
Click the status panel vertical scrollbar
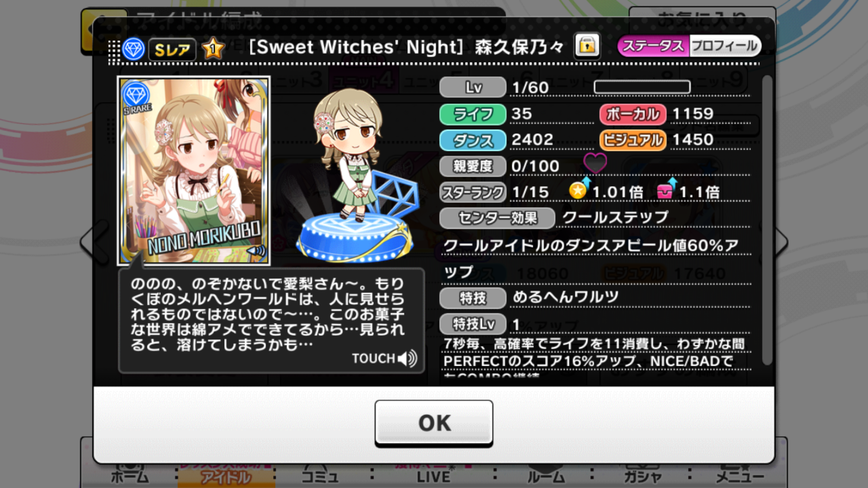click(767, 220)
